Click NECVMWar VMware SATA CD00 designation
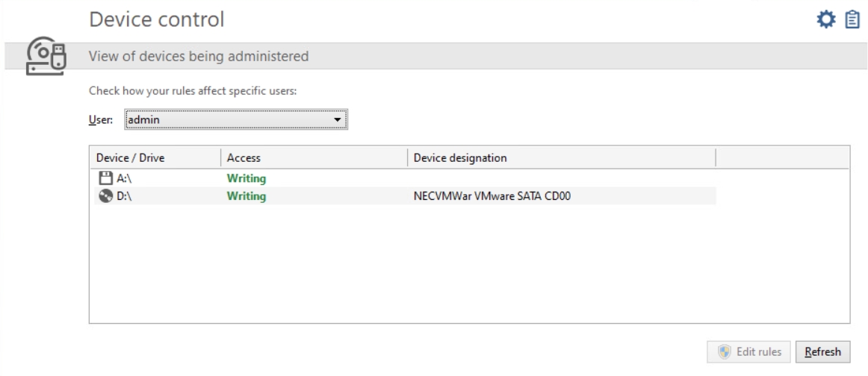868x376 pixels. point(492,196)
